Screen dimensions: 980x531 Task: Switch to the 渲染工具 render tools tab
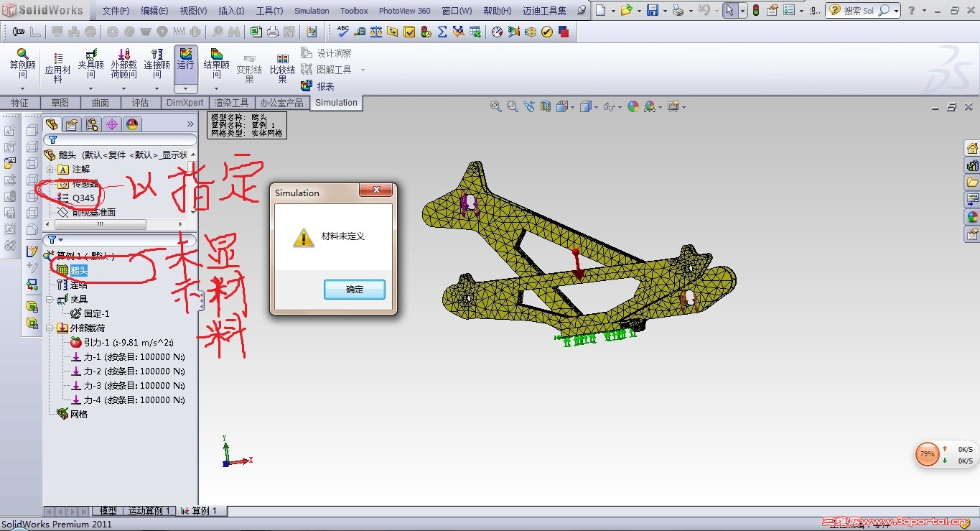pyautogui.click(x=232, y=103)
